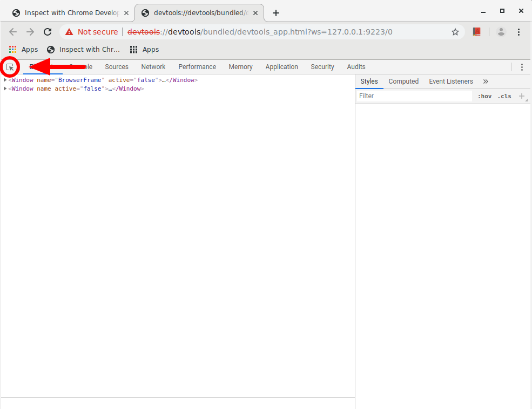Reload the current page
The width and height of the screenshot is (532, 409).
[48, 32]
